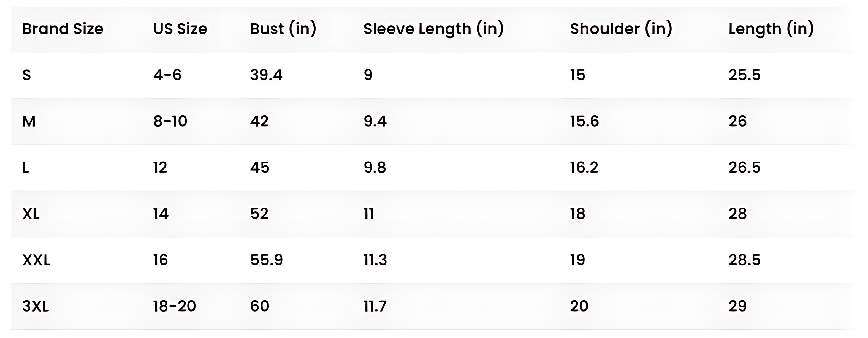The image size is (868, 338).
Task: Click the Sleeve Length (in) header
Action: (433, 29)
